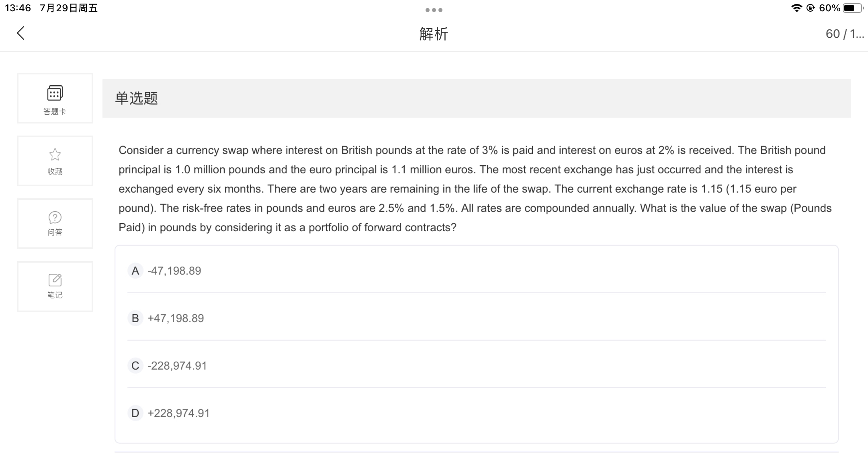
Task: Tap the status bar clock 13:46
Action: [x=18, y=8]
